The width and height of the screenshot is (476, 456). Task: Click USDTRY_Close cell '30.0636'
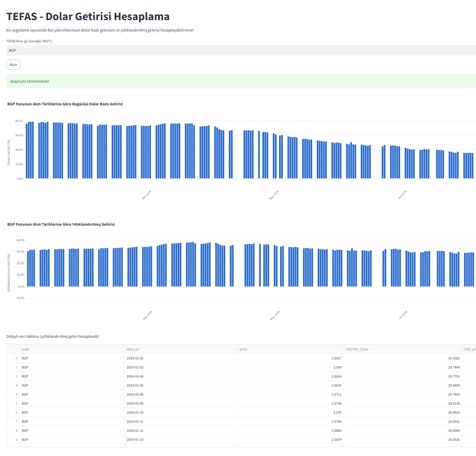point(403,439)
